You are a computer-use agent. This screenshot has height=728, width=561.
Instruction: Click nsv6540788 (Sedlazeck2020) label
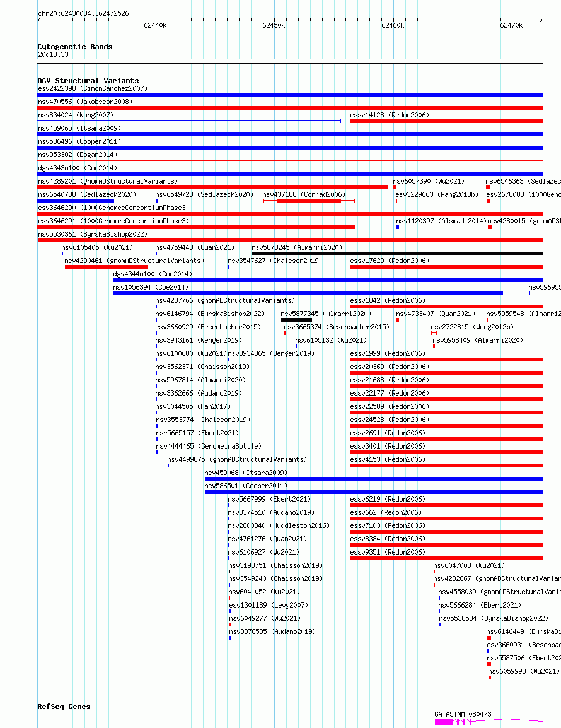(87, 194)
